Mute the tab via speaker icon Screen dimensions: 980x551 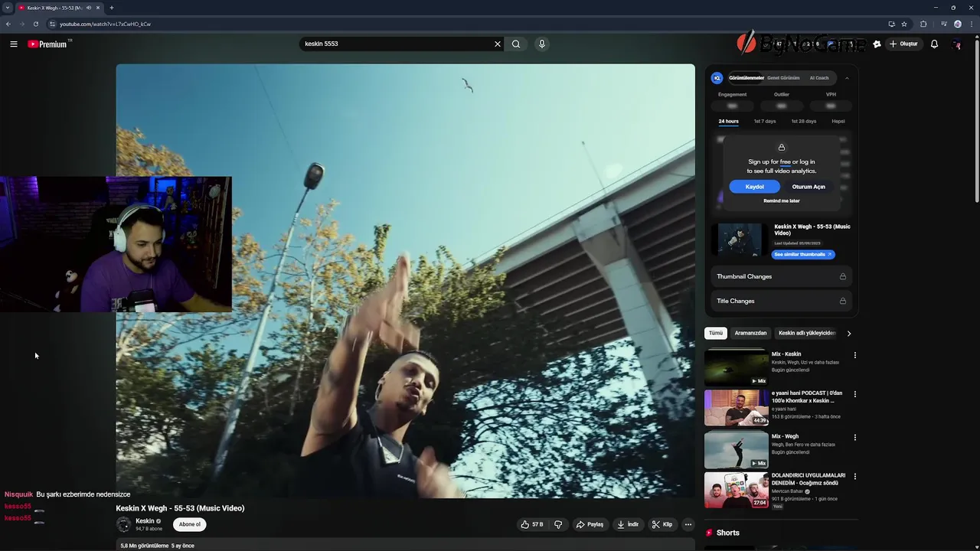coord(89,8)
